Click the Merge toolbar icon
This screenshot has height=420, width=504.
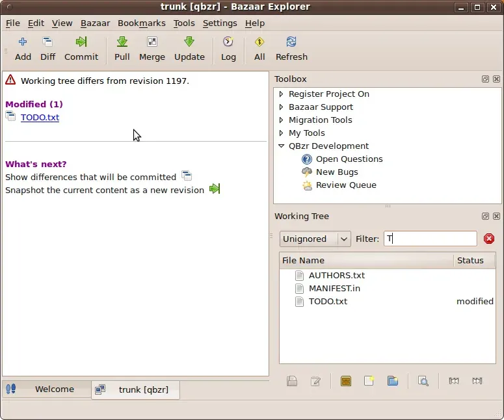(x=152, y=49)
